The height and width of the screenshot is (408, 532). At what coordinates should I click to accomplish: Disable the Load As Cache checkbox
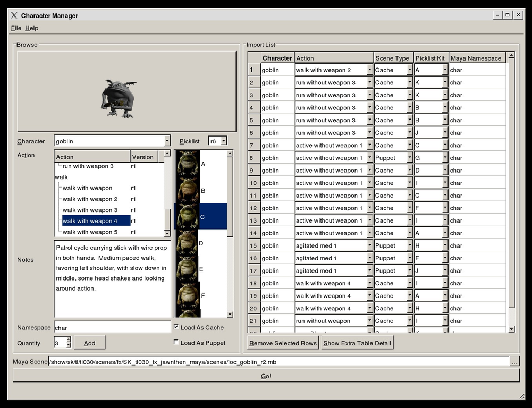point(176,327)
